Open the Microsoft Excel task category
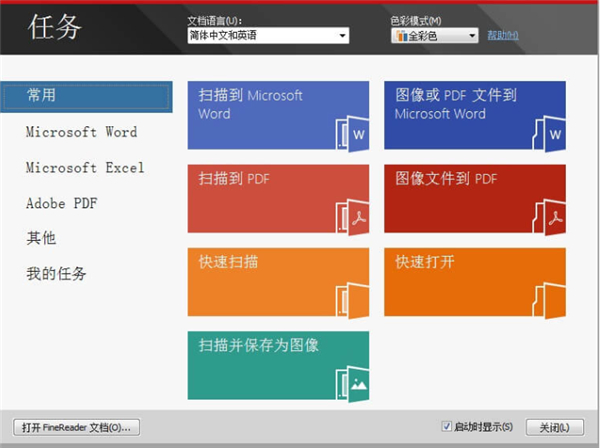The image size is (600, 448). pyautogui.click(x=85, y=168)
